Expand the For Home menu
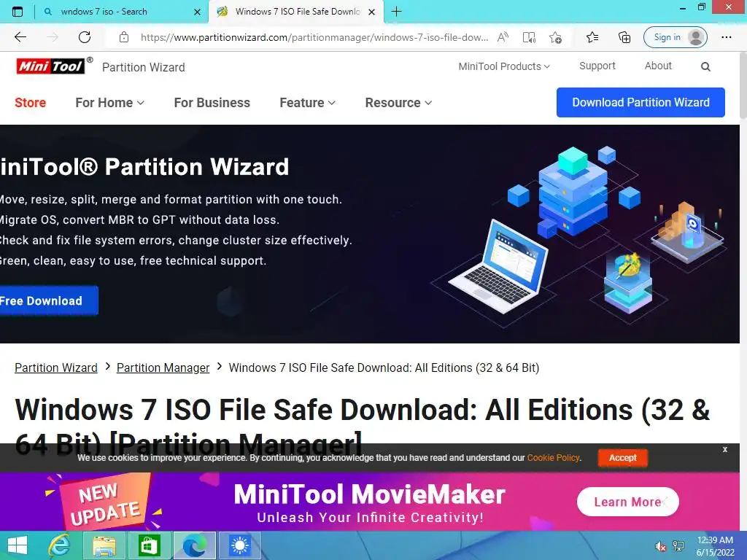747x560 pixels. (x=109, y=103)
